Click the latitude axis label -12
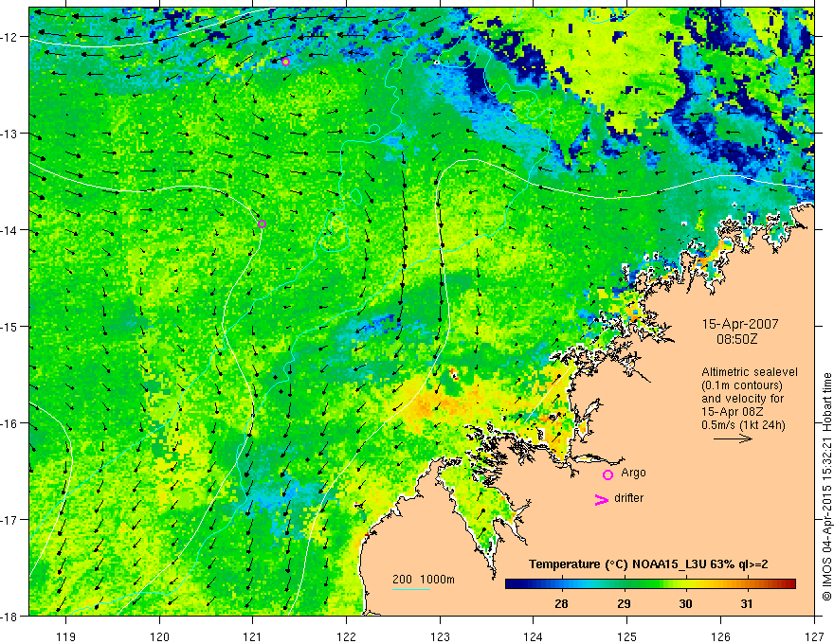The height and width of the screenshot is (644, 834). click(9, 37)
